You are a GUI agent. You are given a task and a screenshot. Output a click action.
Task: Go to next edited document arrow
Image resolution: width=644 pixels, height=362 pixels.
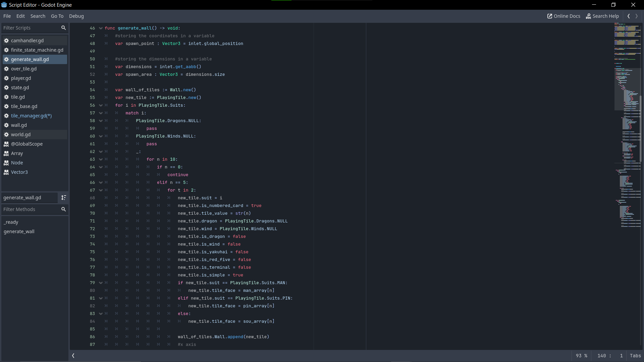(x=637, y=16)
